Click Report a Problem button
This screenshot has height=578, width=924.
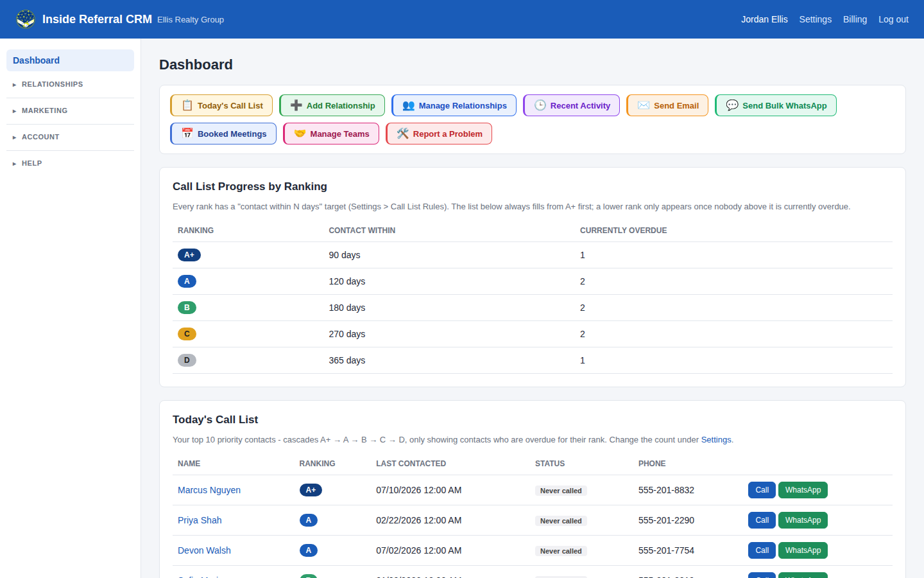point(439,134)
